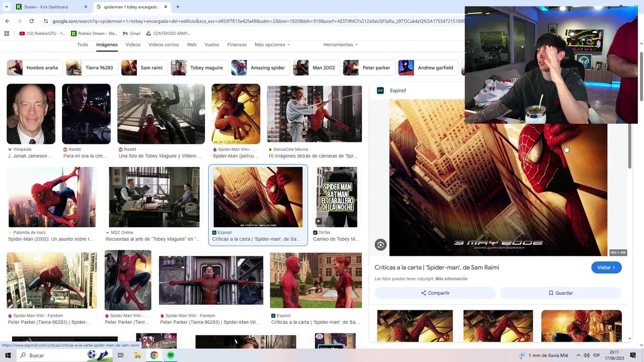The image size is (644, 362).
Task: Close the Stream - Kick Dashboard tab
Action: tap(86, 7)
